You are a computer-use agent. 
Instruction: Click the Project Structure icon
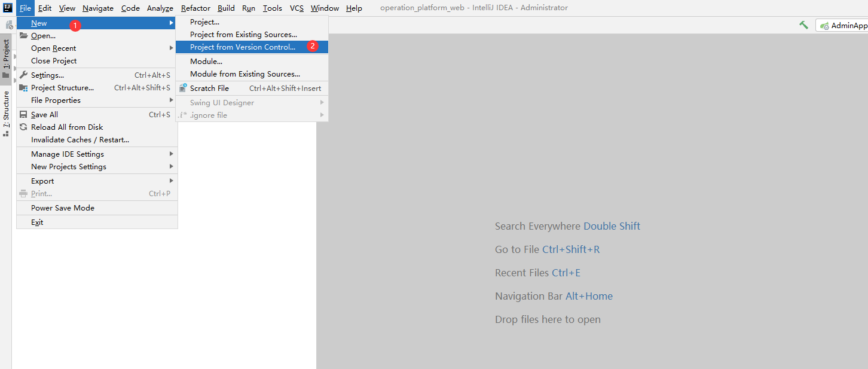click(23, 88)
